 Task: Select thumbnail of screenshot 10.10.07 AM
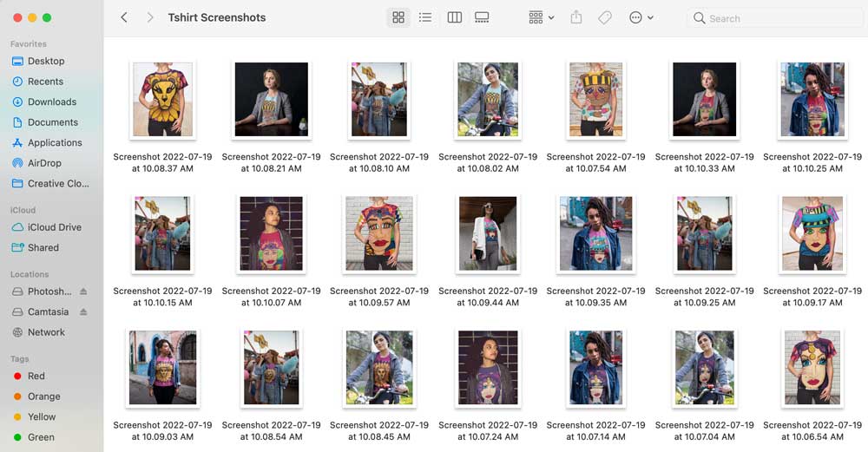pyautogui.click(x=271, y=233)
